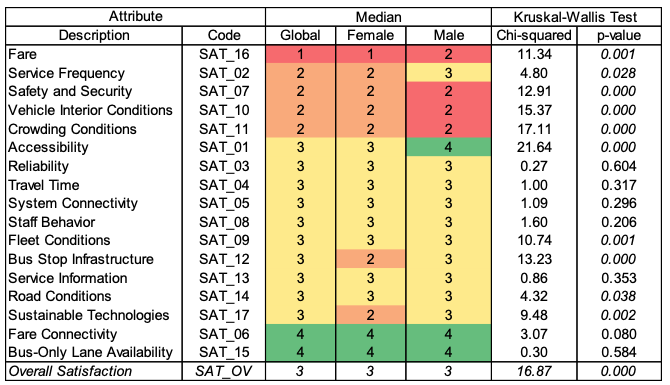Viewport: 670px width, 385px height.
Task: Select the Attribute group header
Action: (135, 17)
